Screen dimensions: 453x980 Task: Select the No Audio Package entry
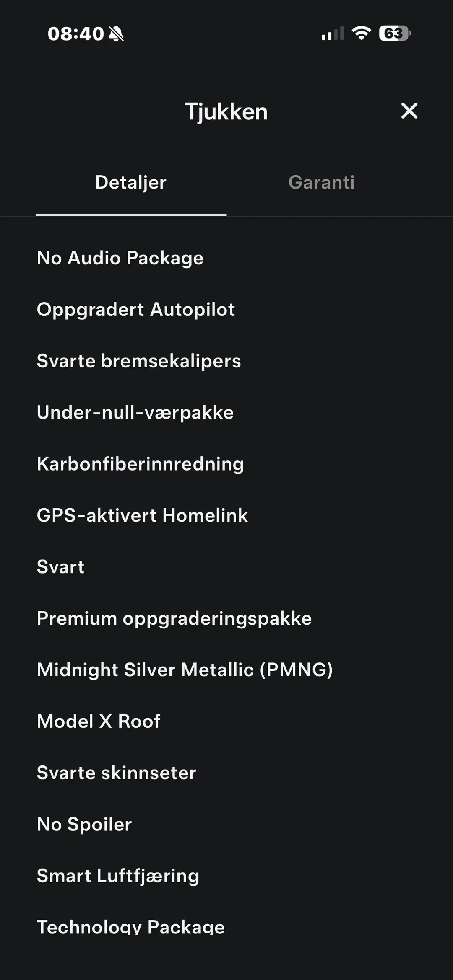tap(120, 258)
